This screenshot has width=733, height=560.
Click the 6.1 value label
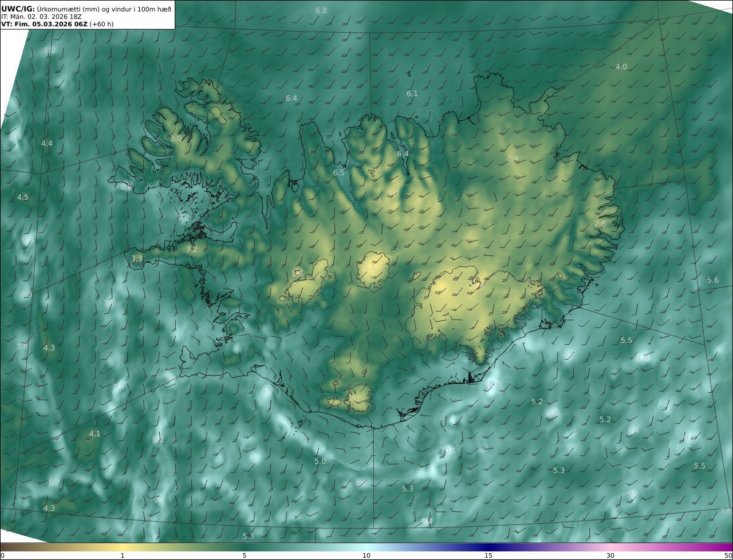412,93
